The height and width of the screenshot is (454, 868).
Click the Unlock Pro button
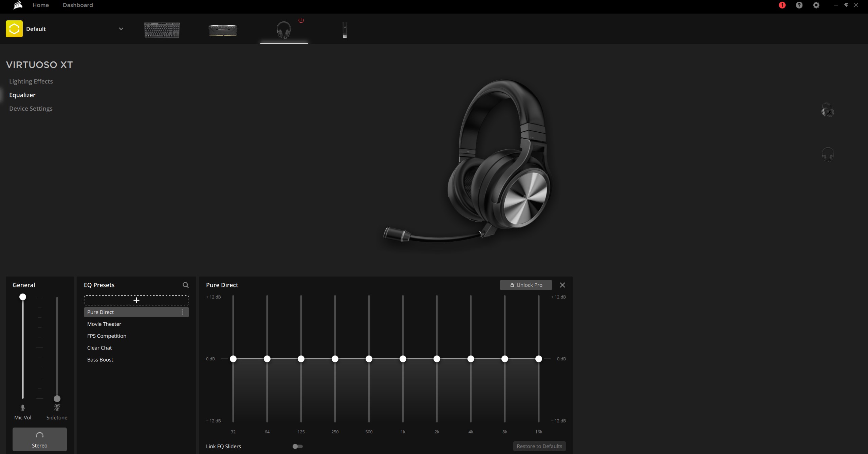pos(525,285)
